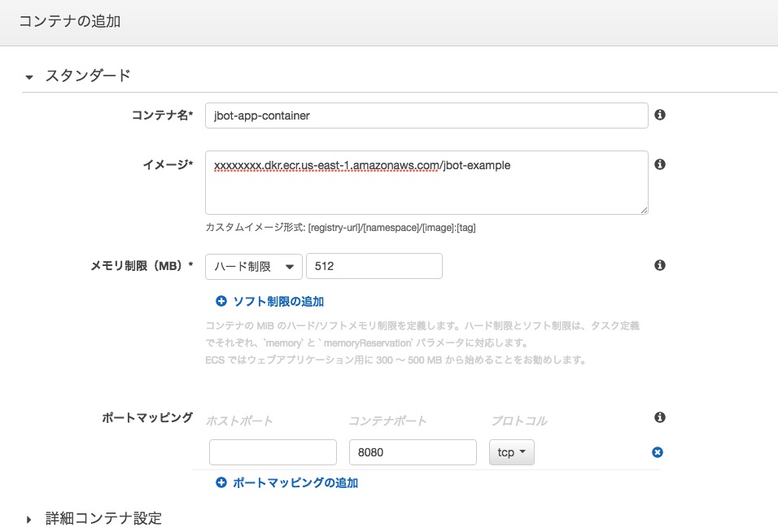Show the port mapping info tooltip

tap(660, 417)
